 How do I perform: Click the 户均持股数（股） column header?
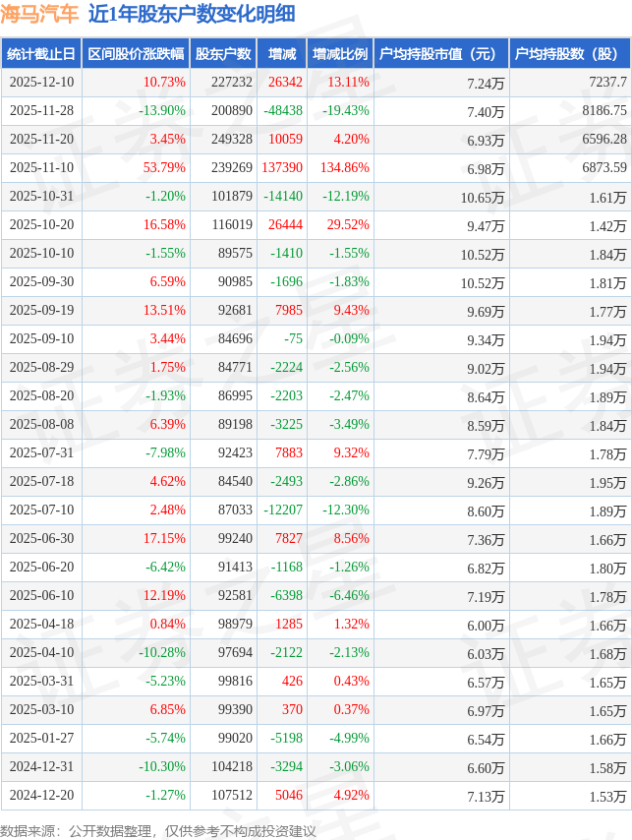570,54
